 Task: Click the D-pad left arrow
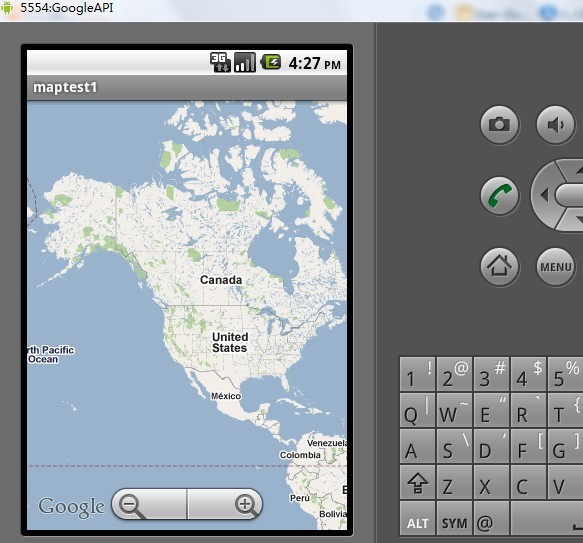pos(544,195)
